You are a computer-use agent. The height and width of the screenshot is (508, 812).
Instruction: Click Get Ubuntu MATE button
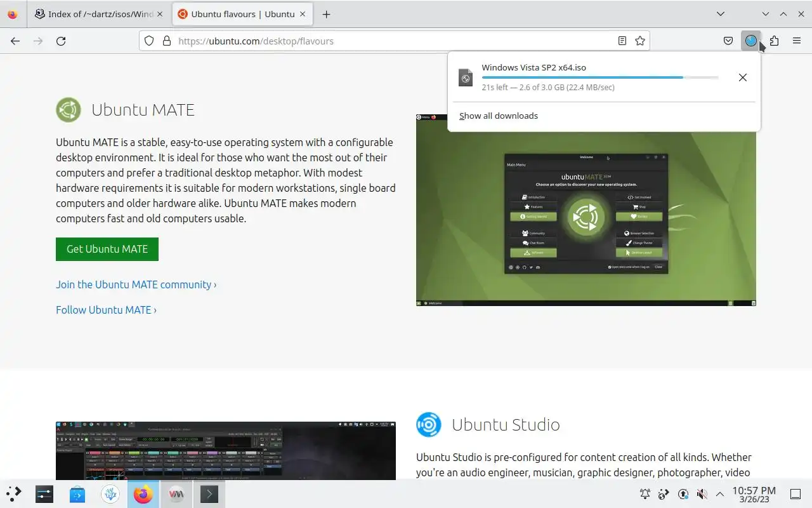tap(107, 249)
